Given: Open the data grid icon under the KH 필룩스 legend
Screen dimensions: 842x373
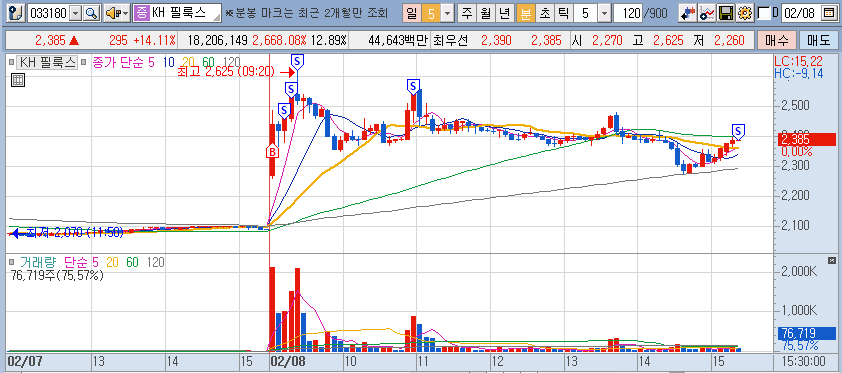Looking at the screenshot, I should 17,81.
